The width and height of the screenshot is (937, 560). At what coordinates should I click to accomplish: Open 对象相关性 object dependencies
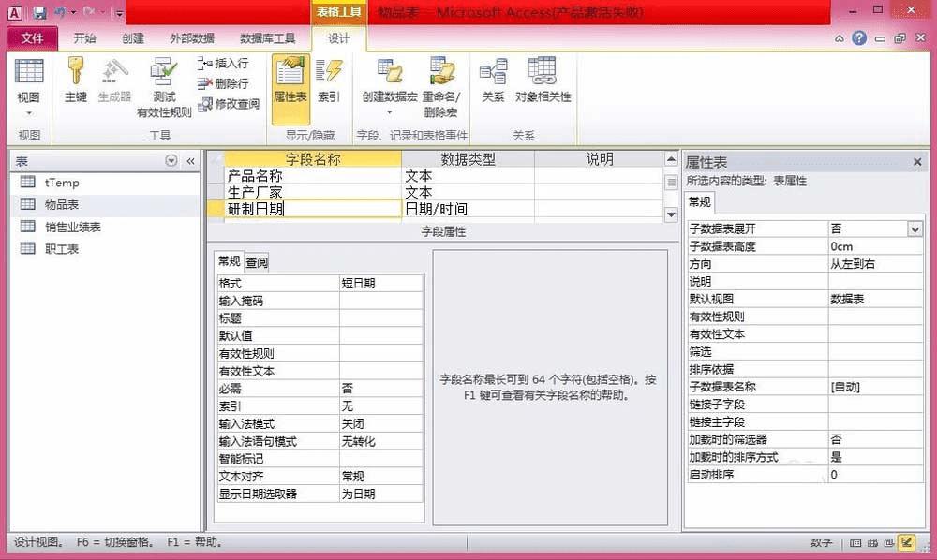click(x=543, y=80)
